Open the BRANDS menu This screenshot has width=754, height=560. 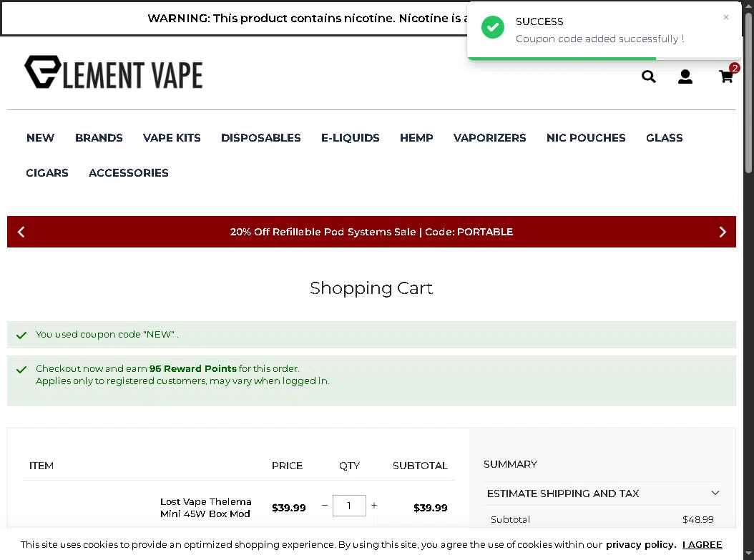point(99,138)
